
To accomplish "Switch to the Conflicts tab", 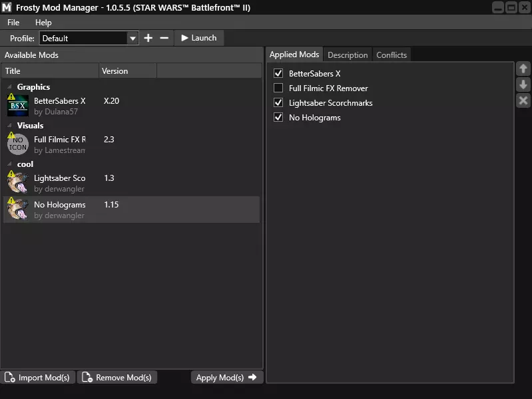I will pos(392,55).
